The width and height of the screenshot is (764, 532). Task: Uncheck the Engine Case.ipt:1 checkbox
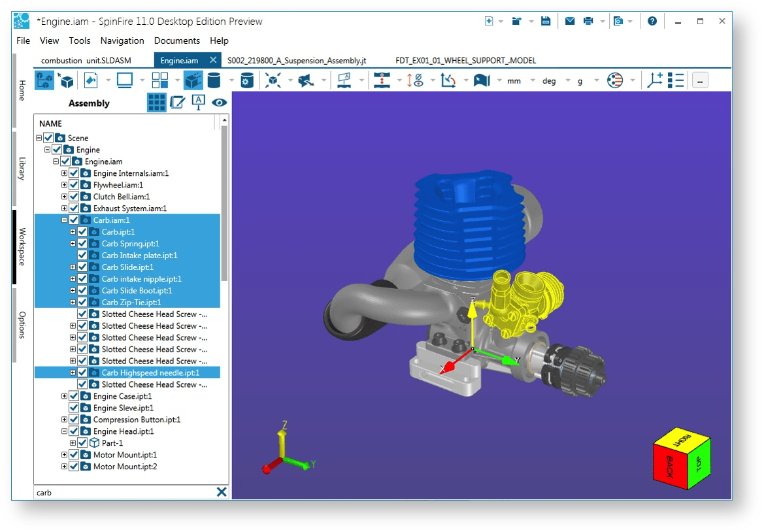pos(74,396)
